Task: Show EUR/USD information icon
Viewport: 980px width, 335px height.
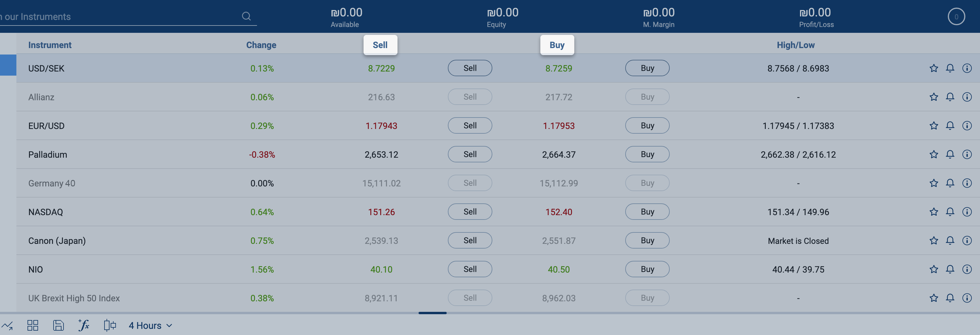Action: (x=967, y=125)
